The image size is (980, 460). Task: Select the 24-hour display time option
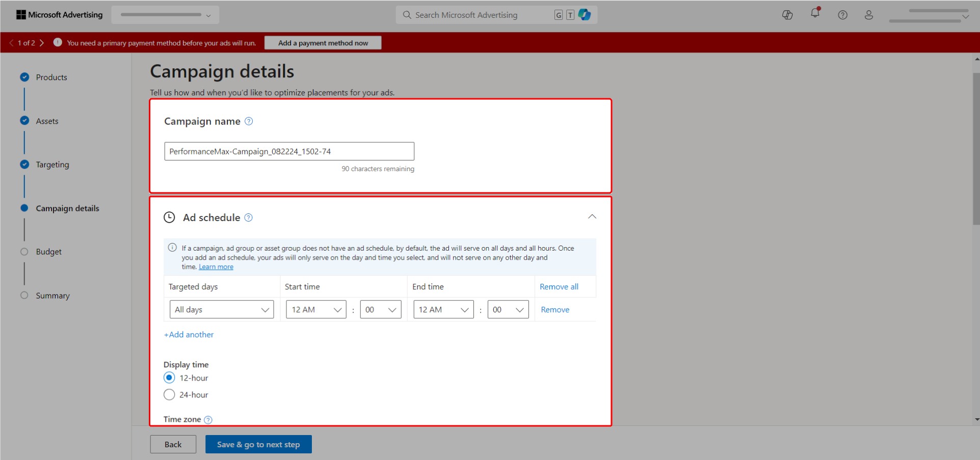169,394
